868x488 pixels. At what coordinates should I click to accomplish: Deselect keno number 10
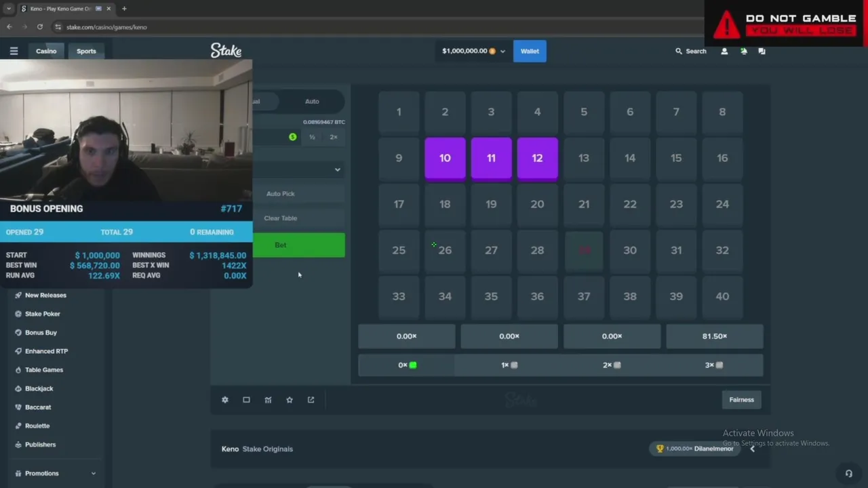tap(445, 158)
